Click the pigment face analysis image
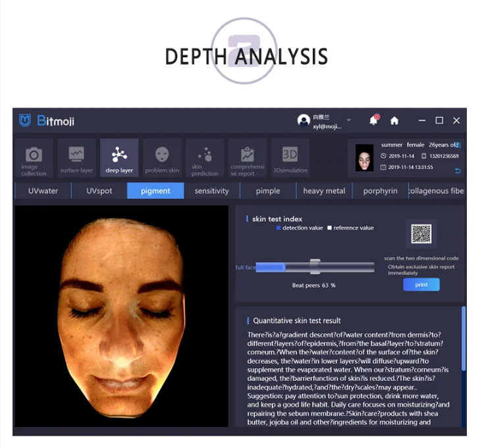482x448 pixels. (x=122, y=316)
